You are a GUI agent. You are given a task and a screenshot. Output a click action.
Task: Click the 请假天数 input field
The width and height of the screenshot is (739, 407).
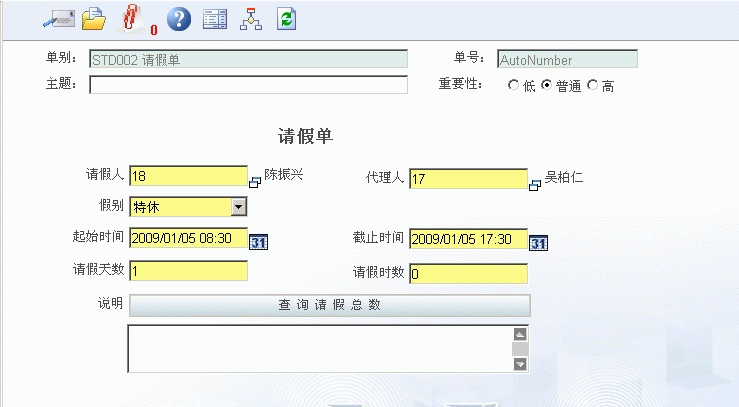[188, 272]
